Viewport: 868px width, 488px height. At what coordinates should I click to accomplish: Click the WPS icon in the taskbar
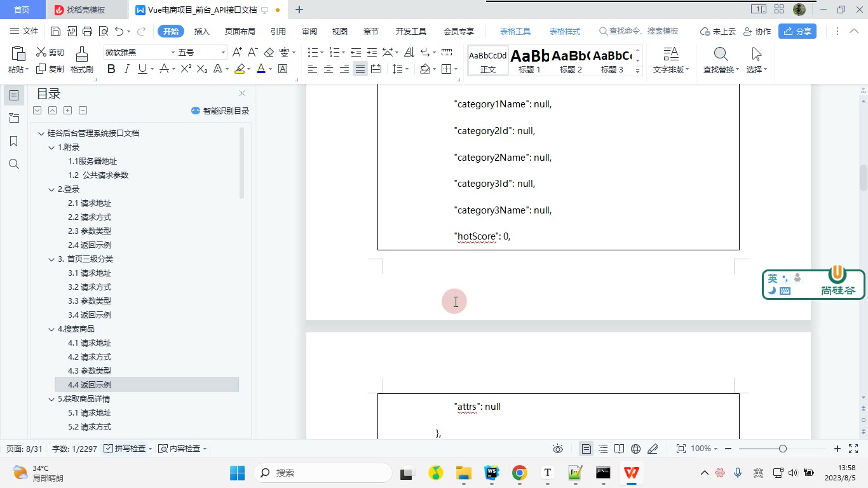632,473
